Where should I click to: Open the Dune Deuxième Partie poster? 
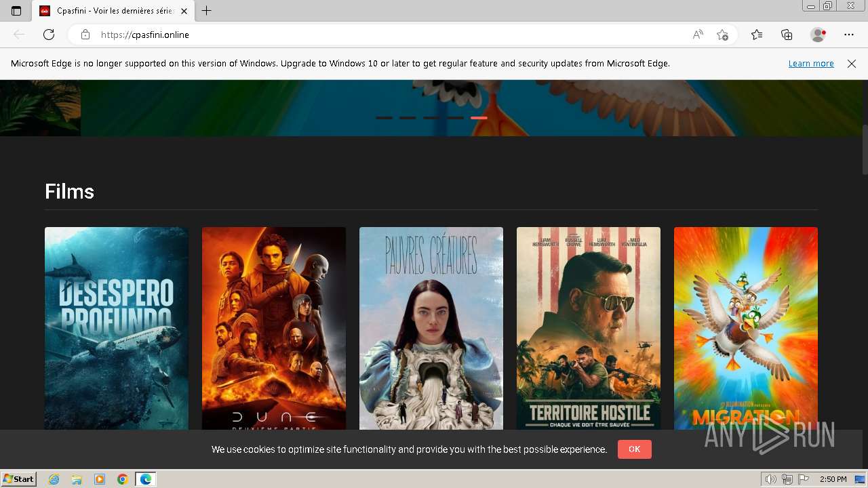pyautogui.click(x=274, y=328)
